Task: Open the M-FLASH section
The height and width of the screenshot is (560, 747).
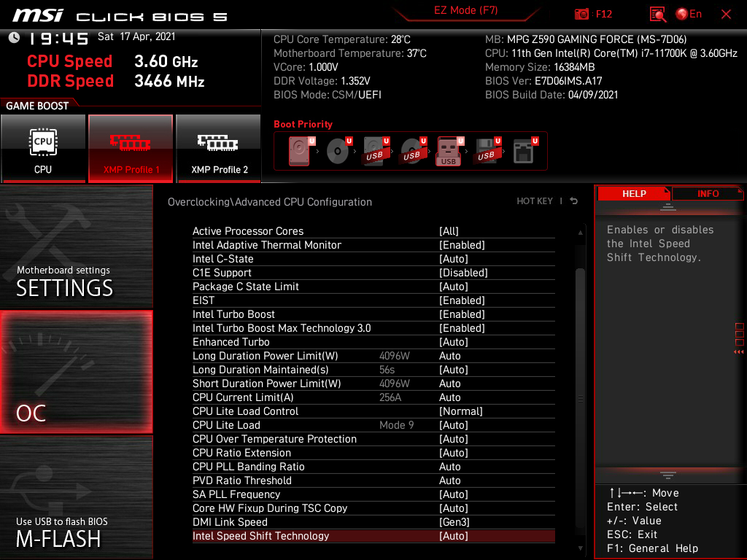Action: (76, 497)
